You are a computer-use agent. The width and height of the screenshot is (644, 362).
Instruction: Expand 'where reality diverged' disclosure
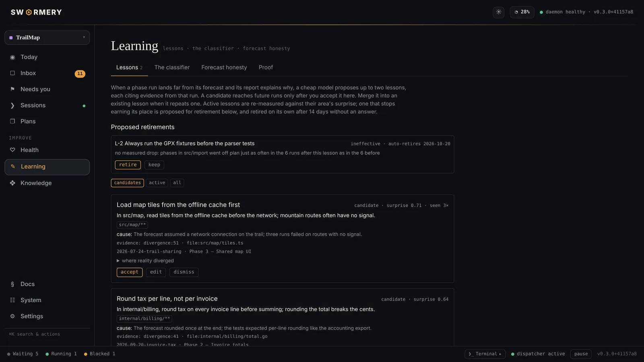click(x=145, y=261)
